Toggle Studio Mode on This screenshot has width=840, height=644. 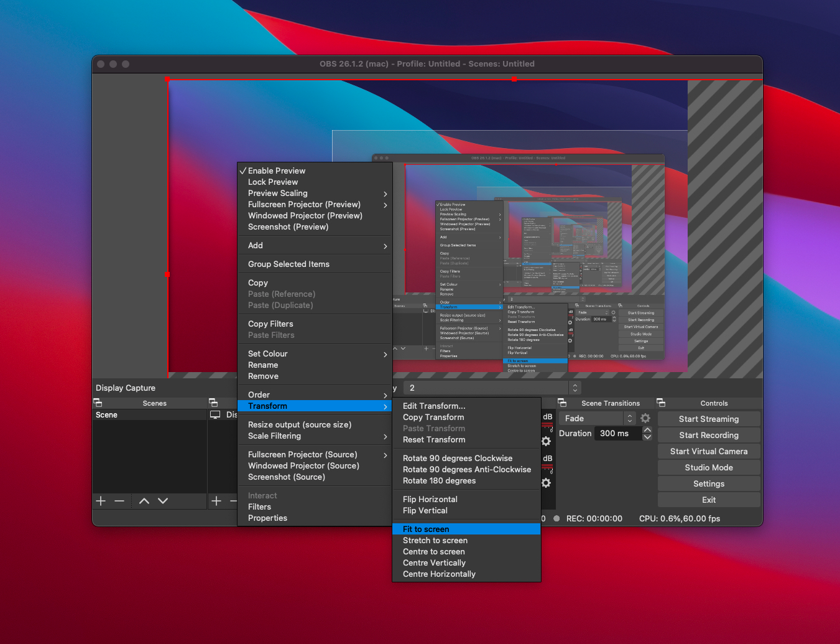point(709,468)
